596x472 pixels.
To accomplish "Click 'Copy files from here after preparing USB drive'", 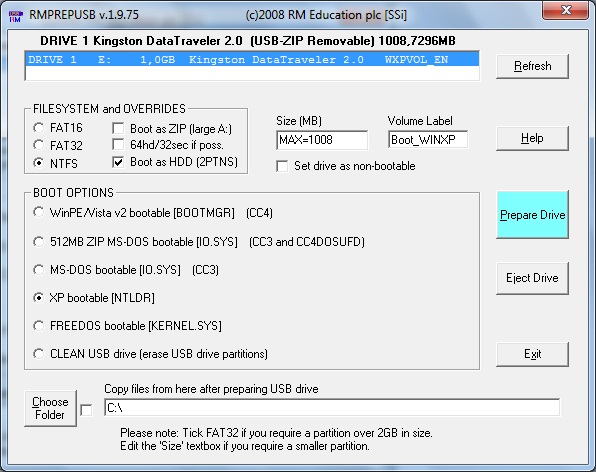I will (211, 389).
